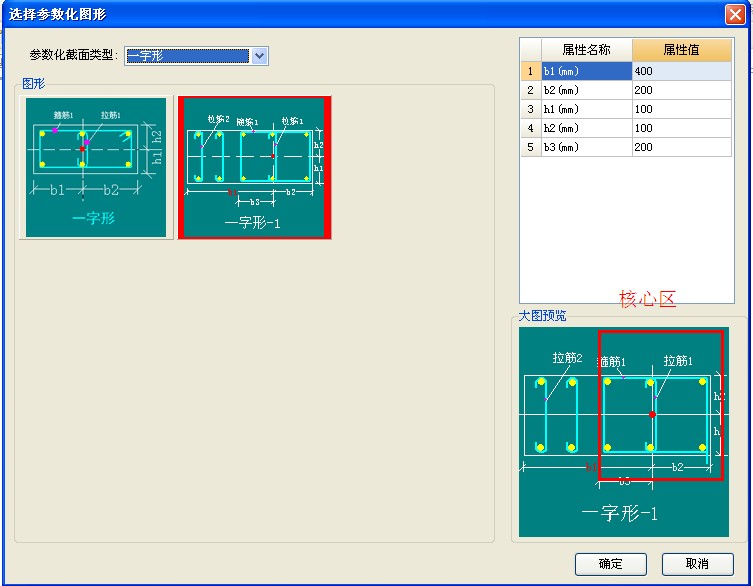Viewport: 753px width, 586px height.
Task: Edit the b3(mm) value cell
Action: pos(681,147)
